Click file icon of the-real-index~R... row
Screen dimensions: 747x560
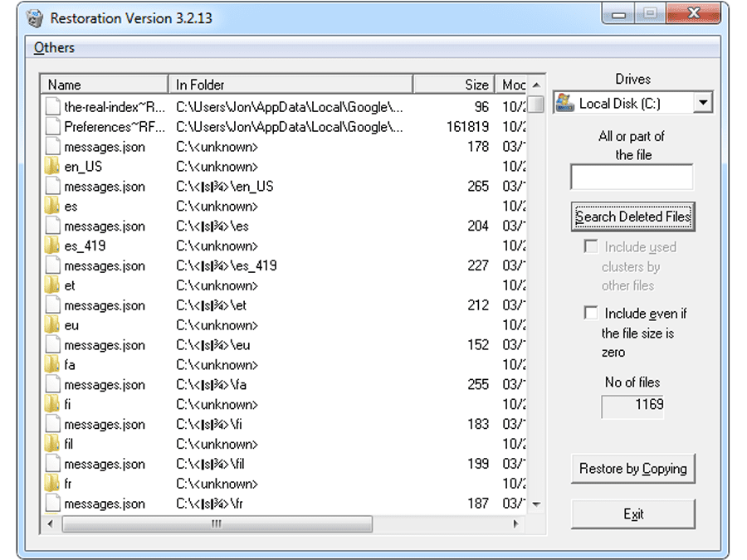point(53,107)
